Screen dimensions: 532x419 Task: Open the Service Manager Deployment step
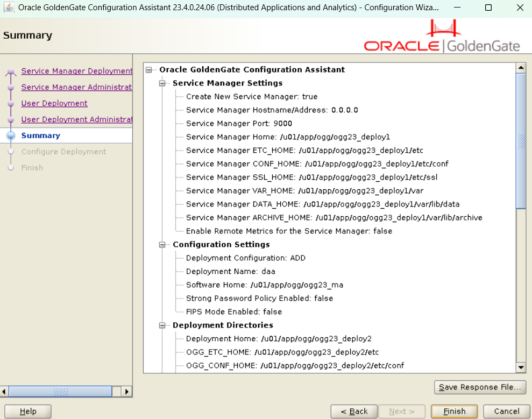[x=77, y=71]
